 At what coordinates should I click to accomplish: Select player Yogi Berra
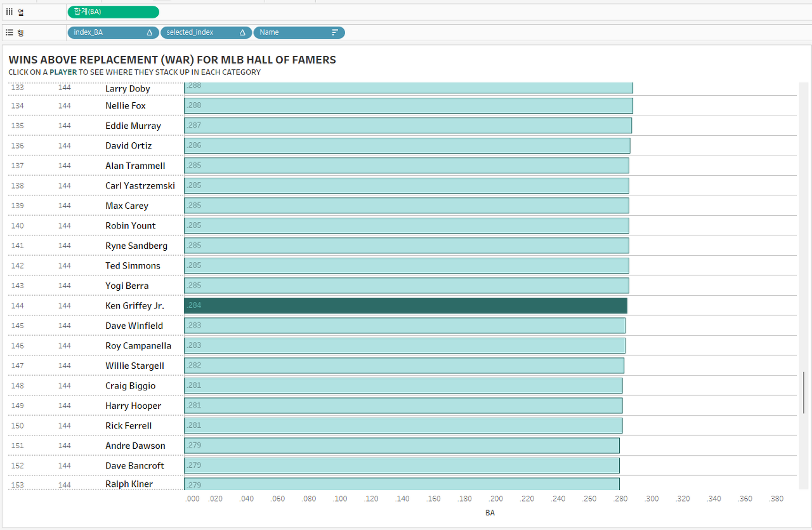point(127,286)
